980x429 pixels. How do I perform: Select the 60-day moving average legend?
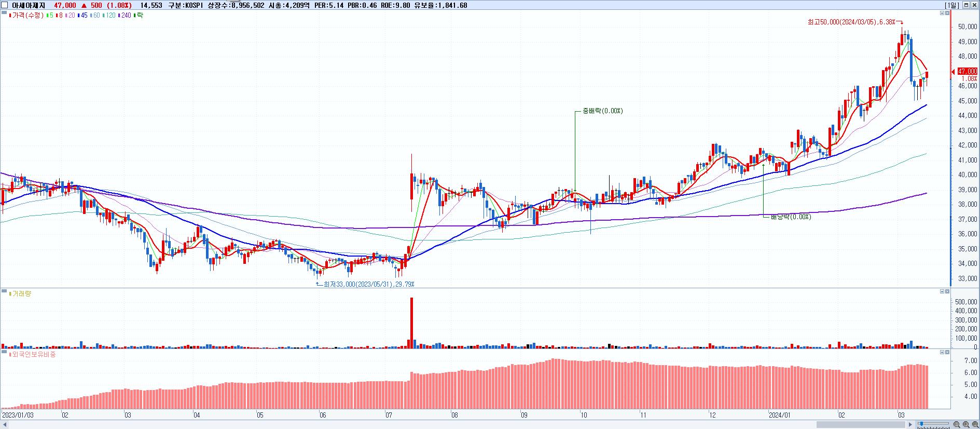(x=95, y=16)
